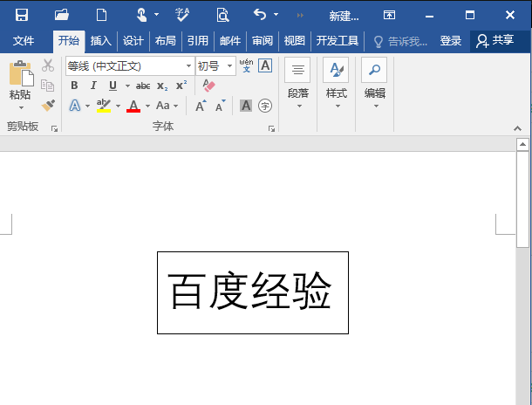Screen dimensions: 532x405
Task: Apply red font color
Action: (x=133, y=106)
